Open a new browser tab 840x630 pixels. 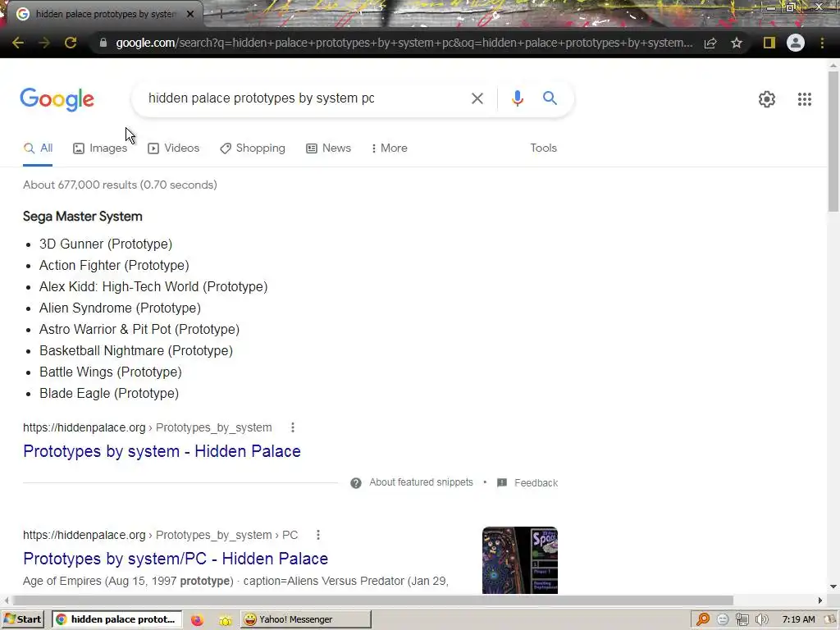click(x=221, y=14)
